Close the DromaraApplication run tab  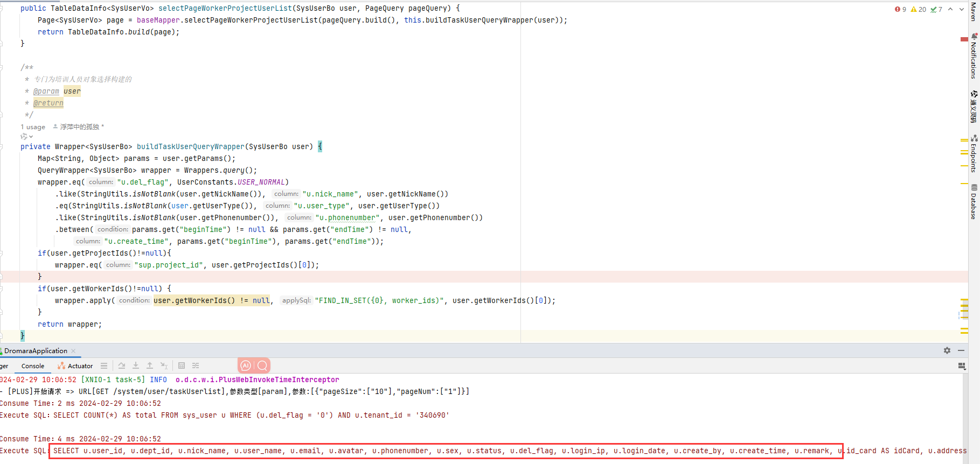click(x=73, y=351)
